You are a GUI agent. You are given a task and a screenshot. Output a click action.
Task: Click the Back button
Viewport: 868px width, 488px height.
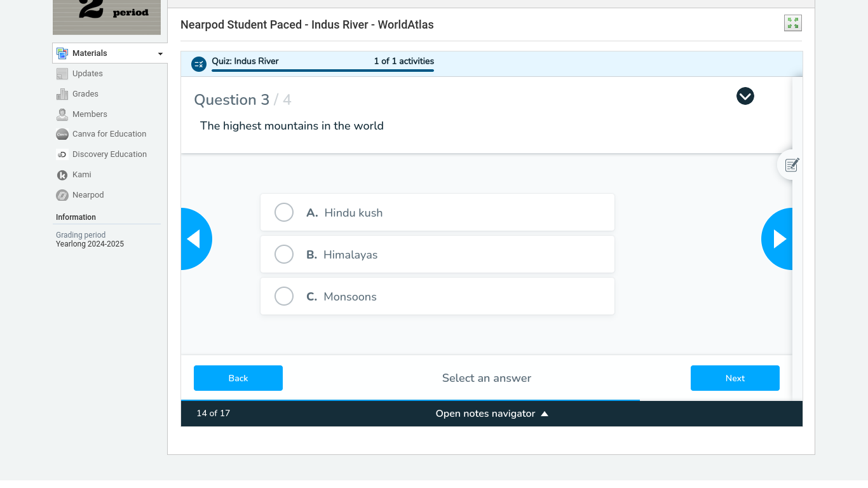tap(238, 378)
